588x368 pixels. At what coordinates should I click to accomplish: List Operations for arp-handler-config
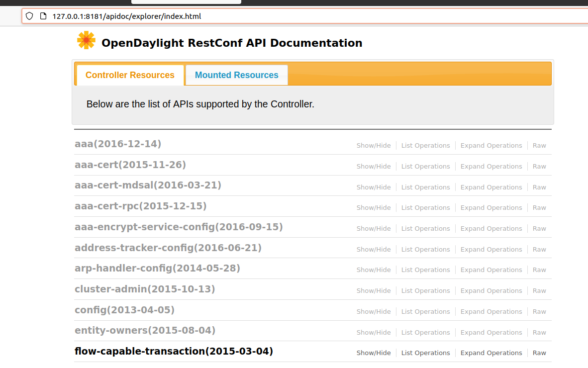point(426,270)
